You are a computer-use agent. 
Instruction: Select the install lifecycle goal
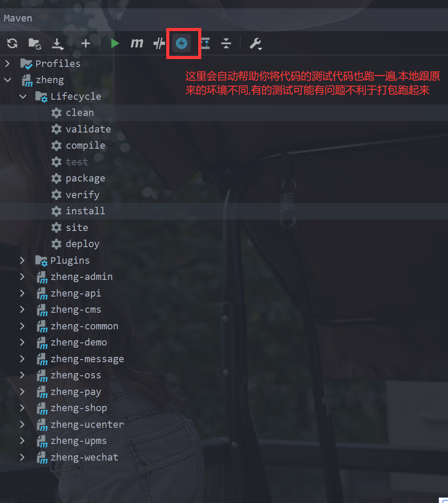click(x=85, y=211)
